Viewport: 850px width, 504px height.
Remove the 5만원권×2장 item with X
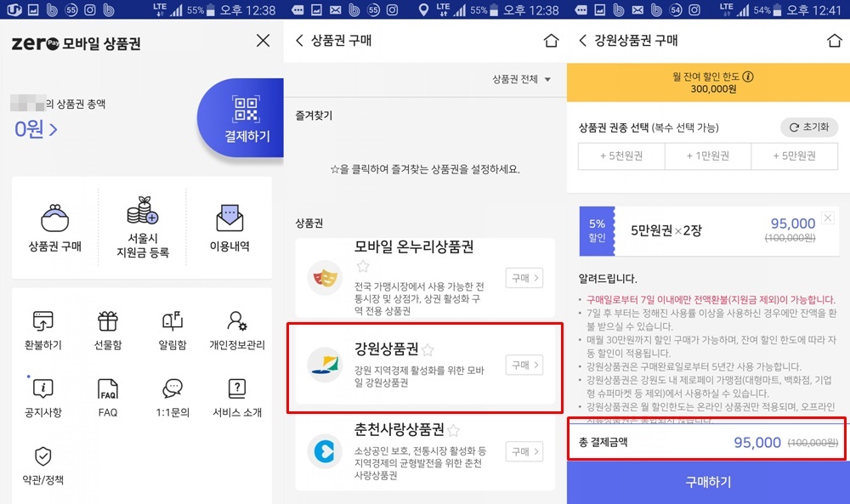pos(828,218)
